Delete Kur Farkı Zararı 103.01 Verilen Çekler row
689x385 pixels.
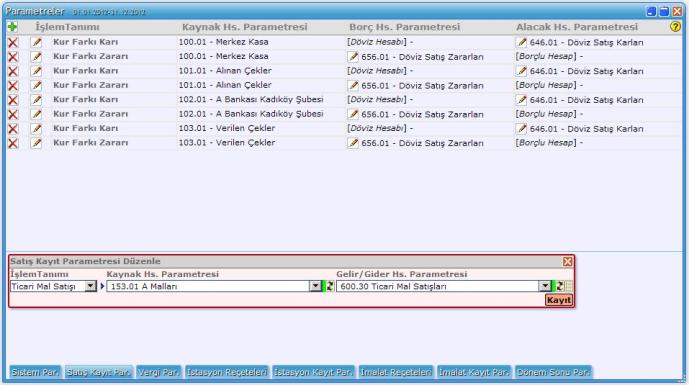(x=13, y=143)
